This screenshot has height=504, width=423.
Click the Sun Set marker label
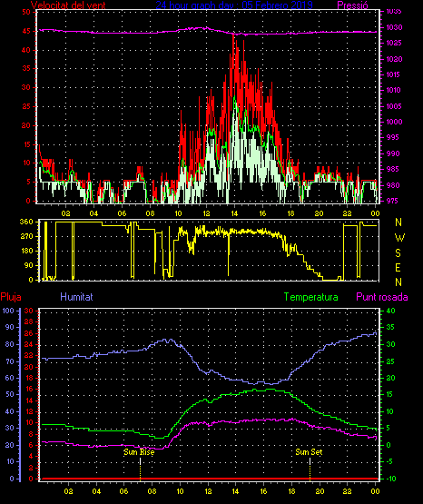309,452
